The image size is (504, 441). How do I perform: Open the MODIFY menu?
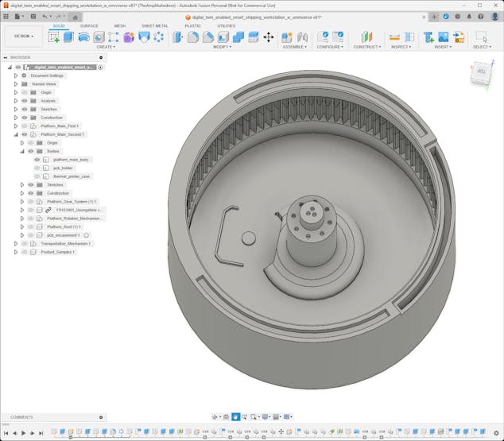coord(222,47)
